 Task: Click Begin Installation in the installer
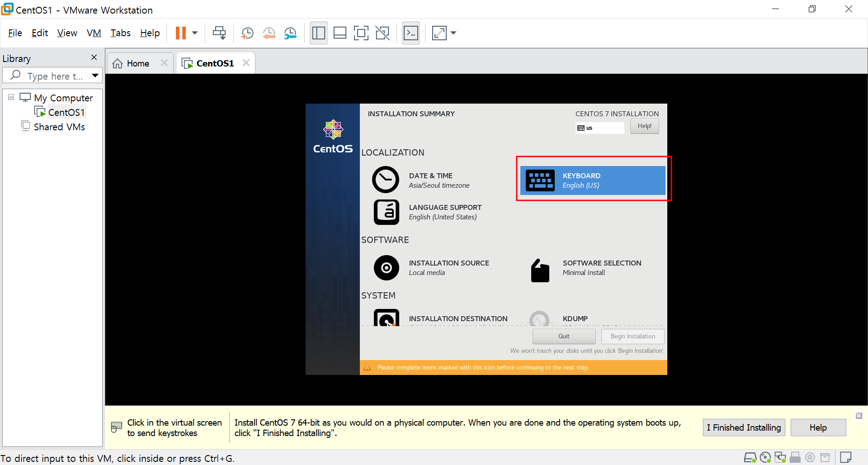632,336
